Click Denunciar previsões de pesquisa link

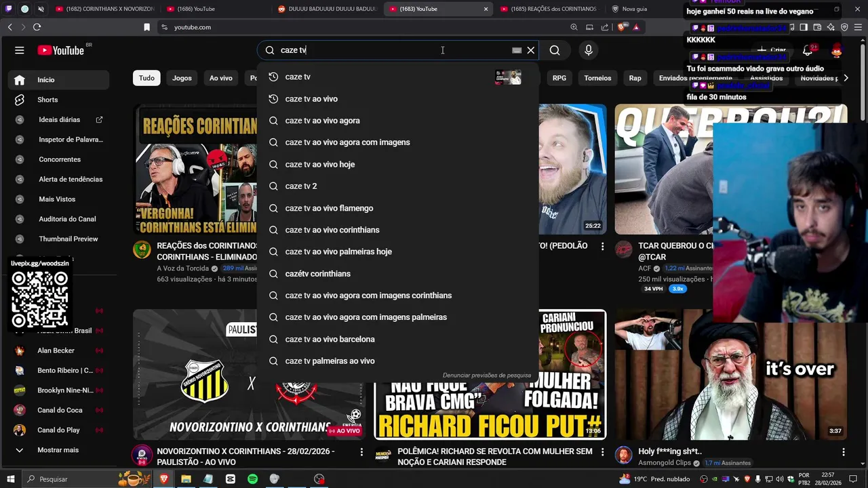(487, 375)
